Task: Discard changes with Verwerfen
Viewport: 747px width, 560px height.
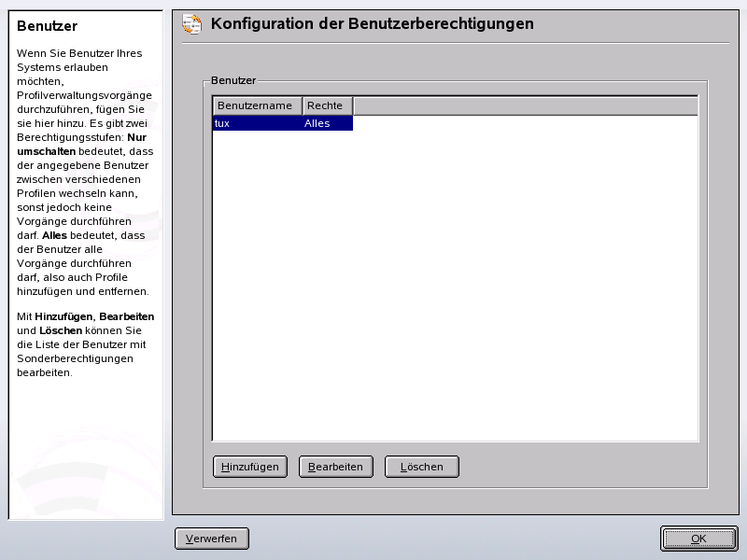Action: (211, 538)
